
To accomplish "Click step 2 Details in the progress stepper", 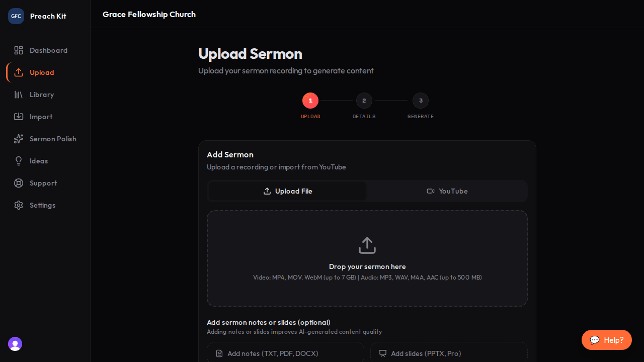I will (x=364, y=101).
